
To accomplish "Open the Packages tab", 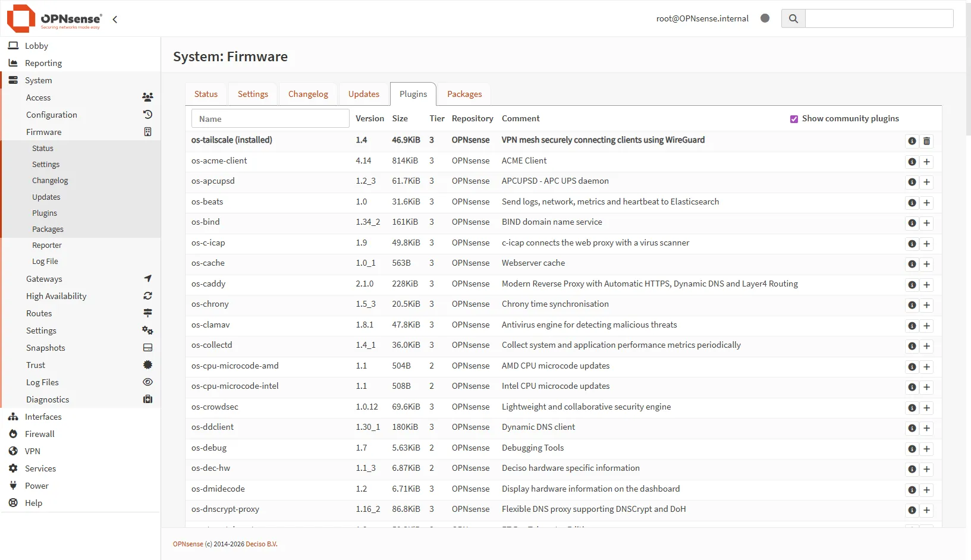I will [x=464, y=94].
